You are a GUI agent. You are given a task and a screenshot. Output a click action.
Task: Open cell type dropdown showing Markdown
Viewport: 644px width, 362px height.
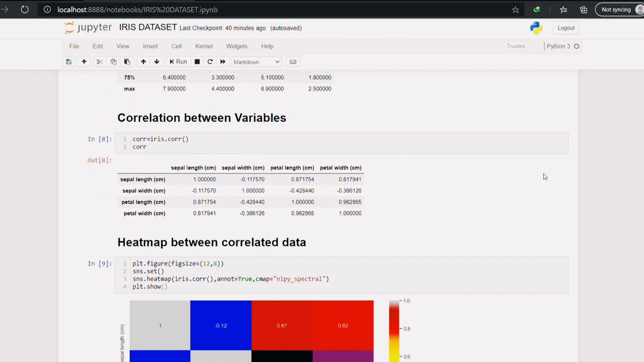tap(257, 62)
